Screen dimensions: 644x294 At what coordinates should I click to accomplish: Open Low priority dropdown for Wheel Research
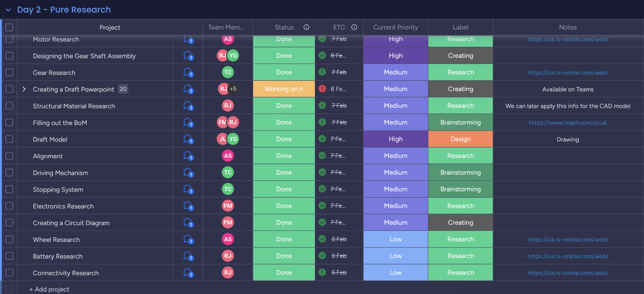[x=396, y=239]
